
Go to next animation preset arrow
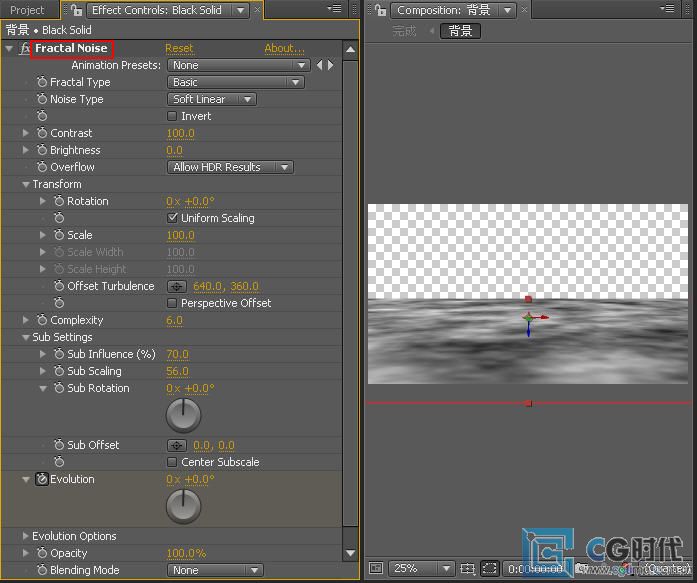click(x=330, y=65)
